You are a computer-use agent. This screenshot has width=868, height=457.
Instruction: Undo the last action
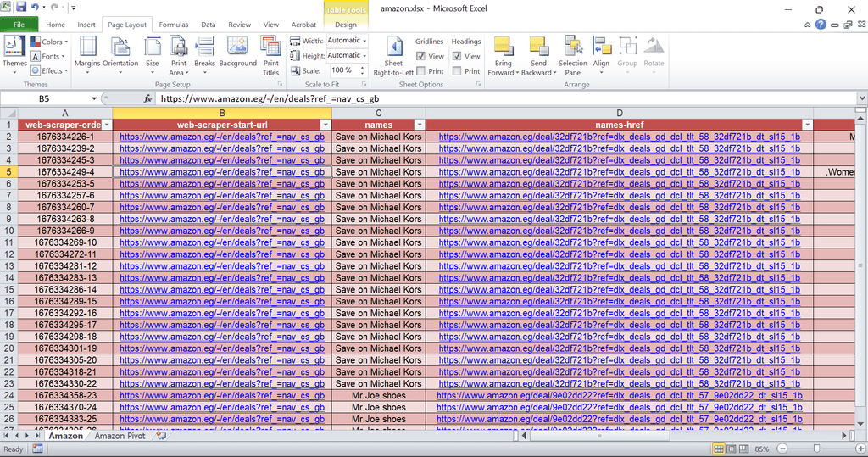click(35, 7)
